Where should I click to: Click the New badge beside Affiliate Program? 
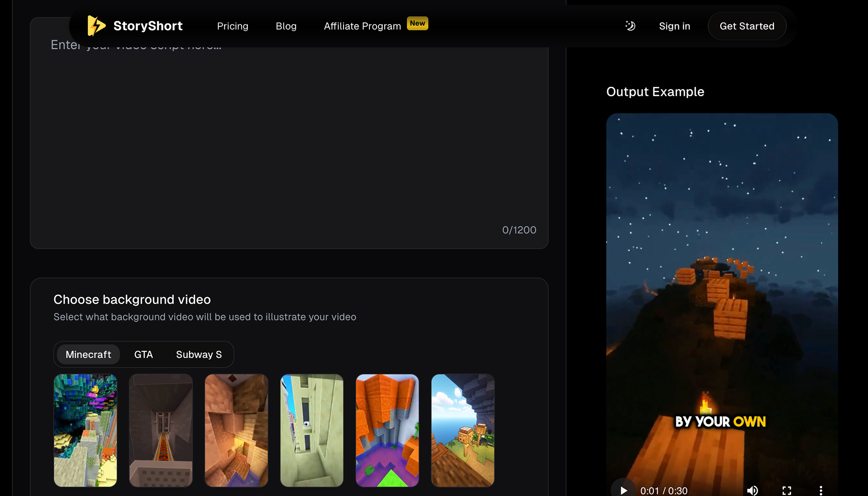pos(417,23)
